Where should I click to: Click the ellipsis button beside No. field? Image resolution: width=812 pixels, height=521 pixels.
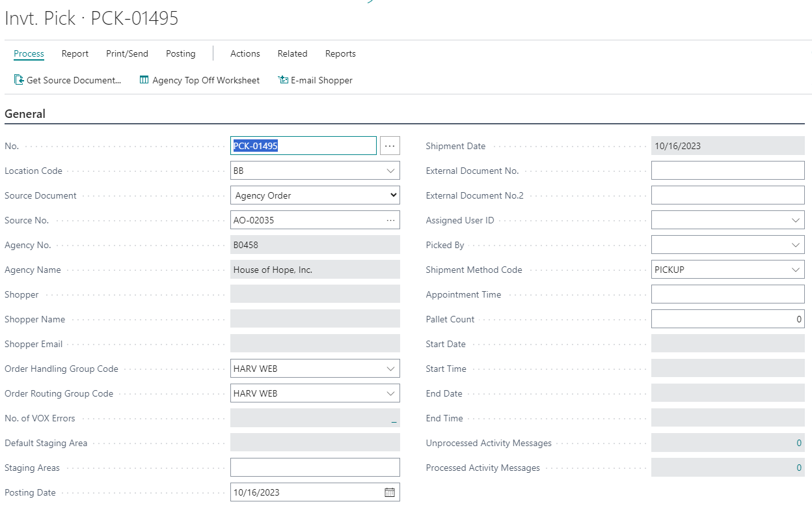point(390,146)
